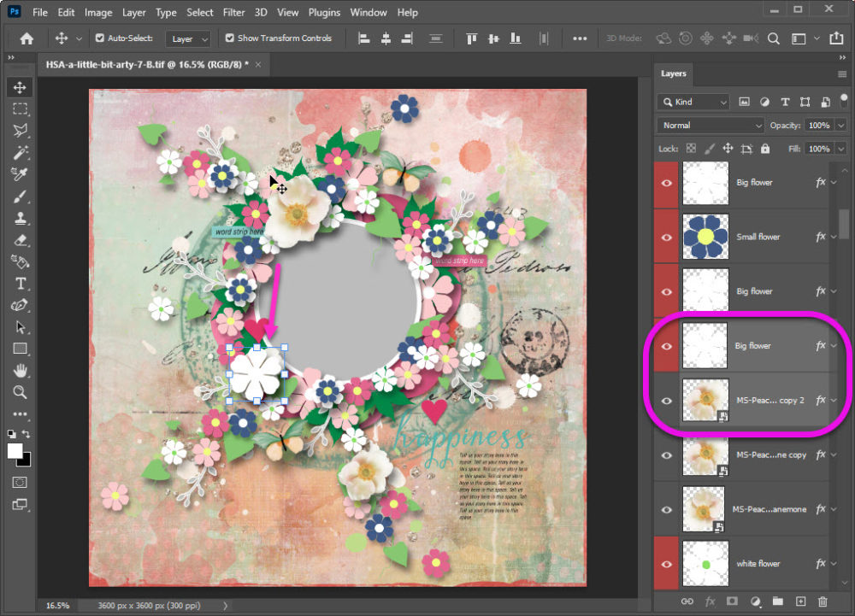This screenshot has height=616, width=855.
Task: Click the Small flower layer thumbnail
Action: [x=705, y=237]
